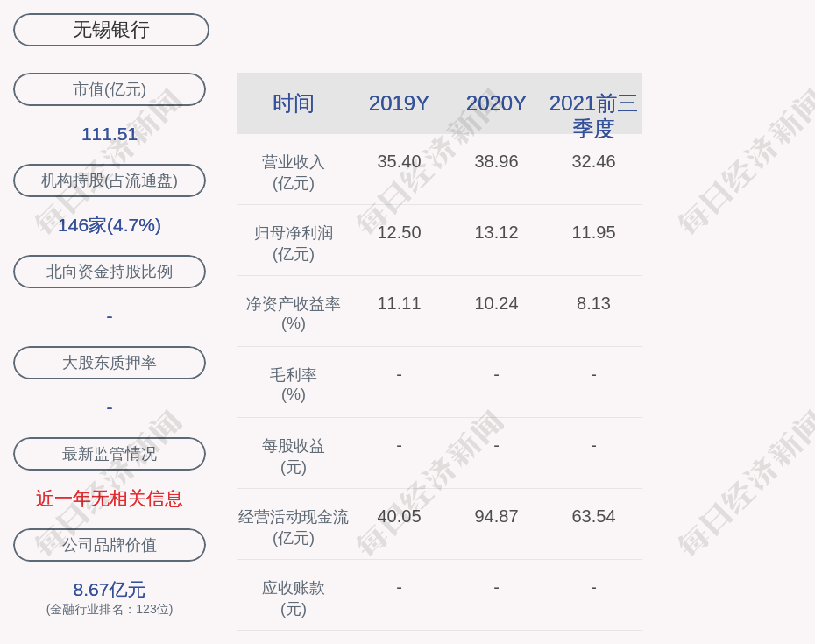Select net profit value 12.50
Viewport: 815px width, 644px height.
point(400,232)
